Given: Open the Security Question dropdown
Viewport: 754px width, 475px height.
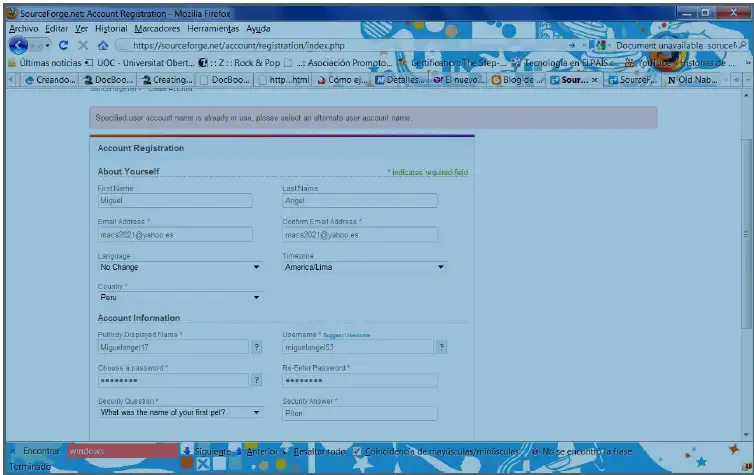Looking at the screenshot, I should point(180,412).
